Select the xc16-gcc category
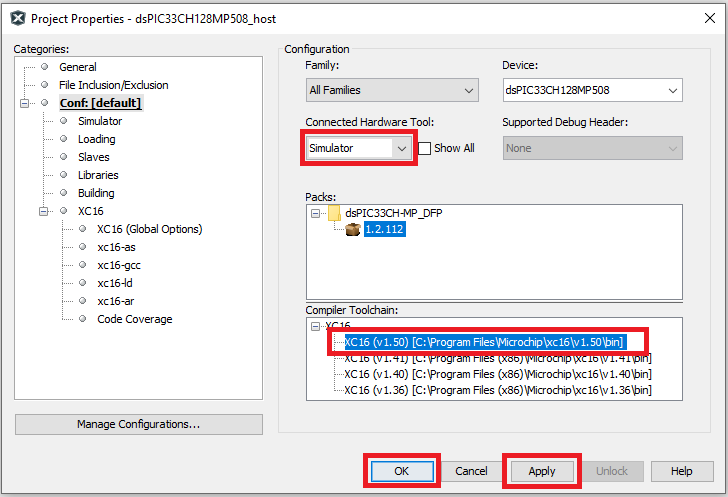The image size is (728, 497). (x=119, y=265)
